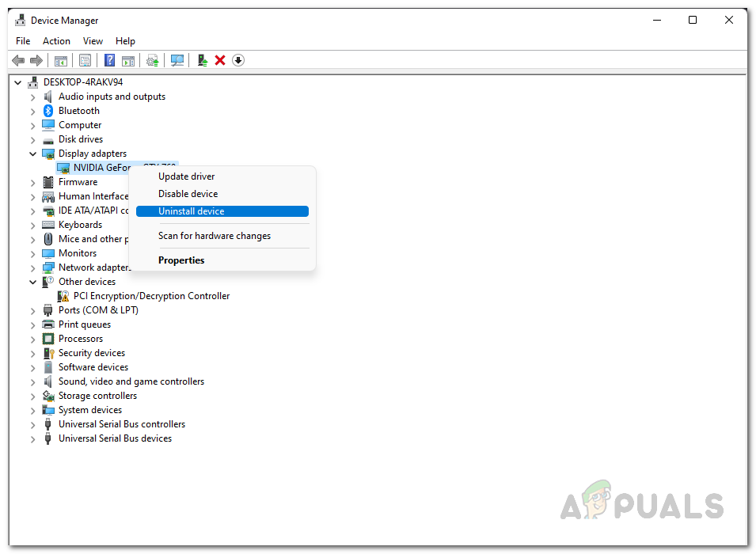This screenshot has width=756, height=554.
Task: Click the Print queues printer icon
Action: click(48, 324)
